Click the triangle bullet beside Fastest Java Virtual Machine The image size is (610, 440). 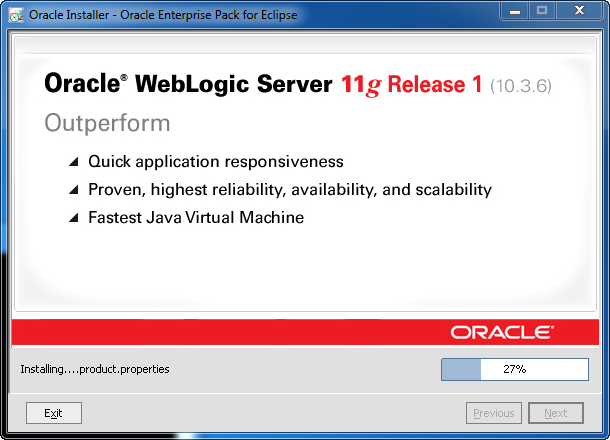74,217
